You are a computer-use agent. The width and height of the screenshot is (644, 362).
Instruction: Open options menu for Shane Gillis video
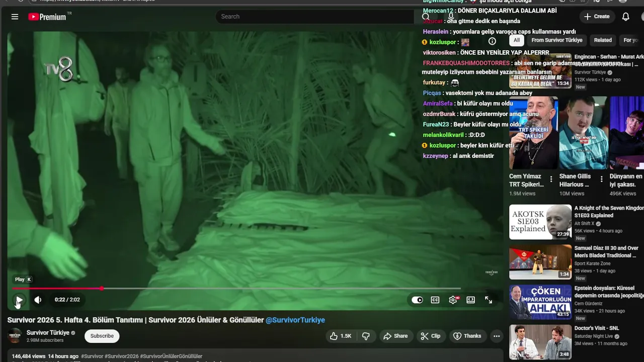click(x=601, y=179)
